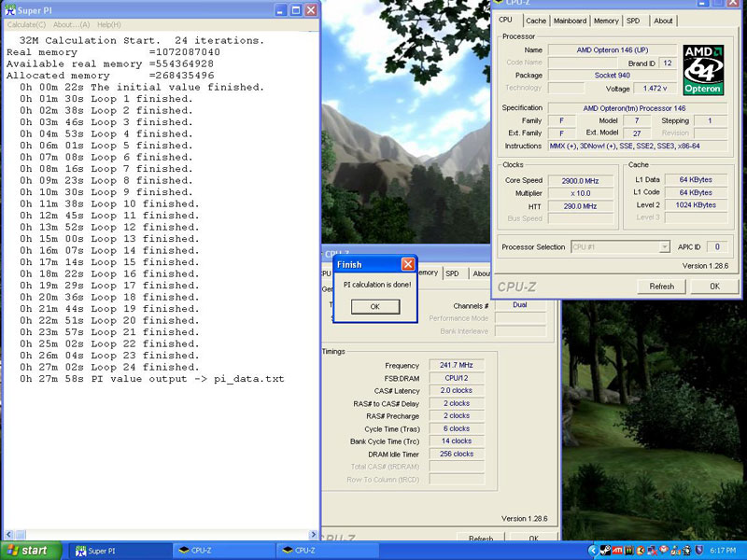Click the Specification field 'AMD Opteron(tm) Processor 146'
This screenshot has height=560, width=747.
[638, 108]
